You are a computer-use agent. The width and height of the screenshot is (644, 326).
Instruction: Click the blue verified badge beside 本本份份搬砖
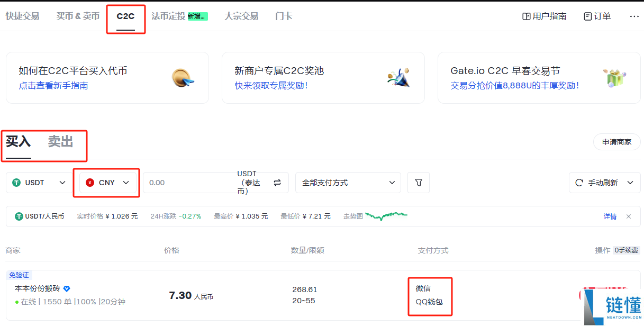[x=67, y=288]
